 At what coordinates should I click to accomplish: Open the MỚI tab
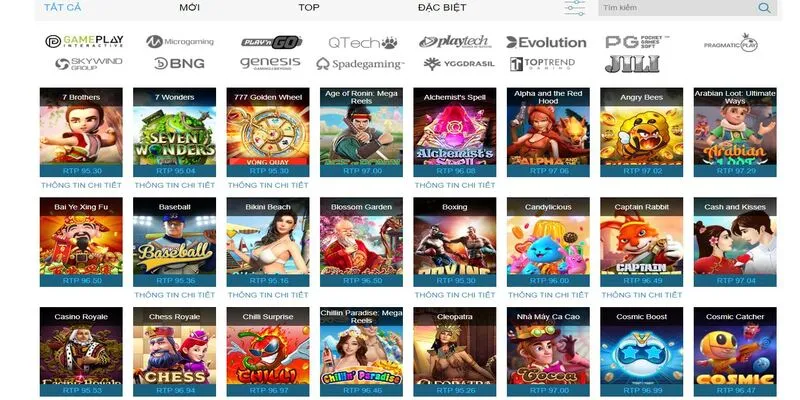189,8
